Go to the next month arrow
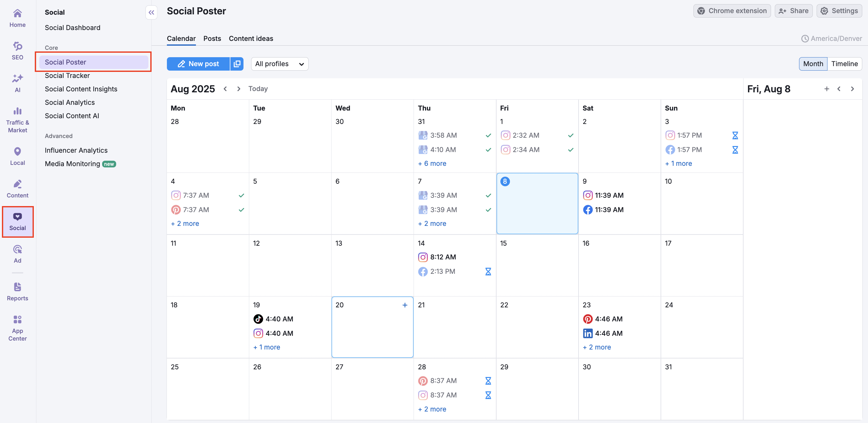The image size is (868, 423). tap(239, 89)
